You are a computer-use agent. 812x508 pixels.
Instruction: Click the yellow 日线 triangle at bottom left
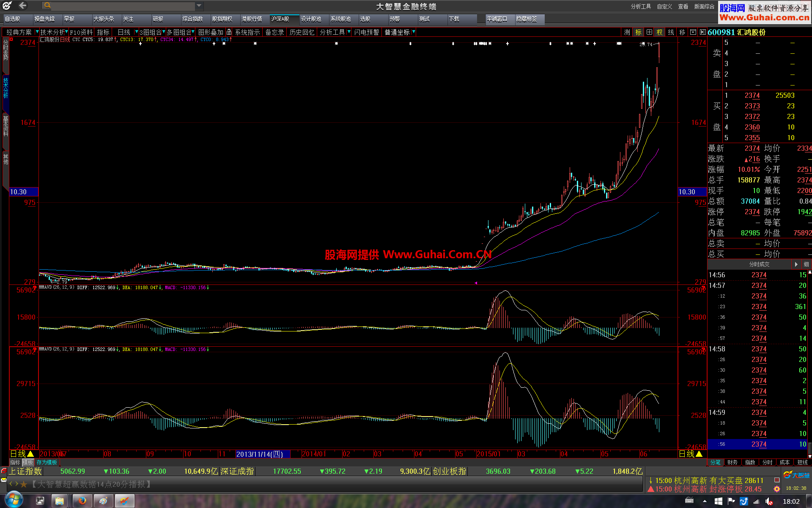[x=30, y=454]
